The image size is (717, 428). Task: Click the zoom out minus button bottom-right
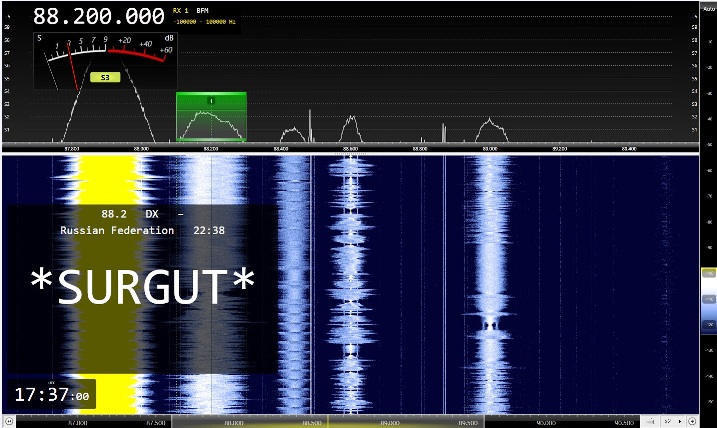650,421
